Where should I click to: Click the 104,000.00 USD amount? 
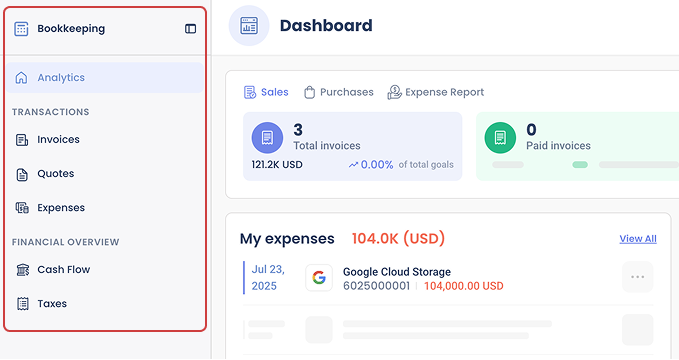pyautogui.click(x=464, y=286)
